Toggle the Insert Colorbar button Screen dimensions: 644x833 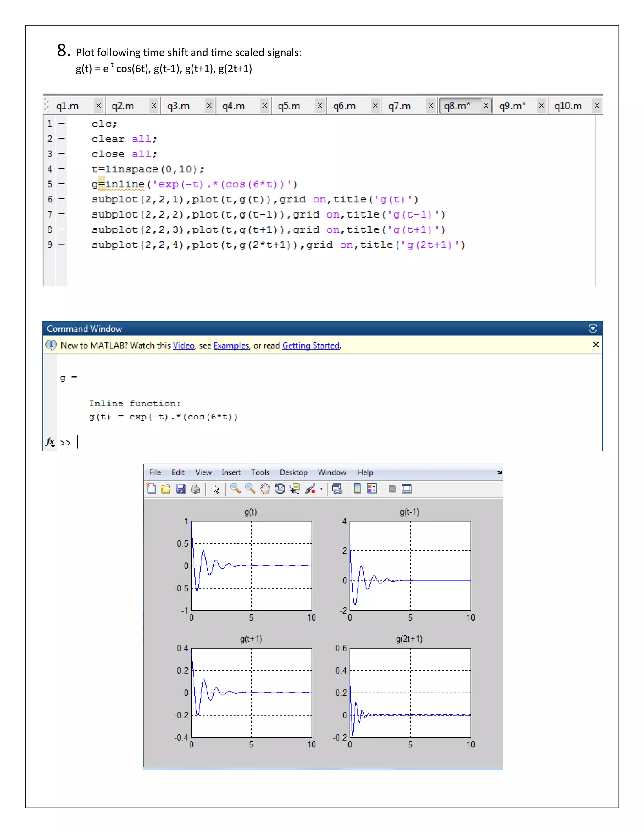coord(357,488)
